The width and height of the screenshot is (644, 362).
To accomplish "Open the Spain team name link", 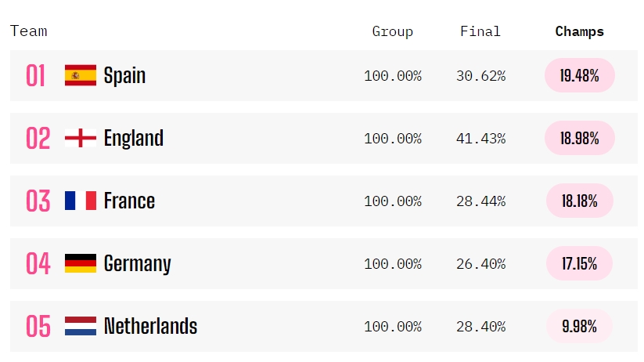I will pyautogui.click(x=124, y=76).
